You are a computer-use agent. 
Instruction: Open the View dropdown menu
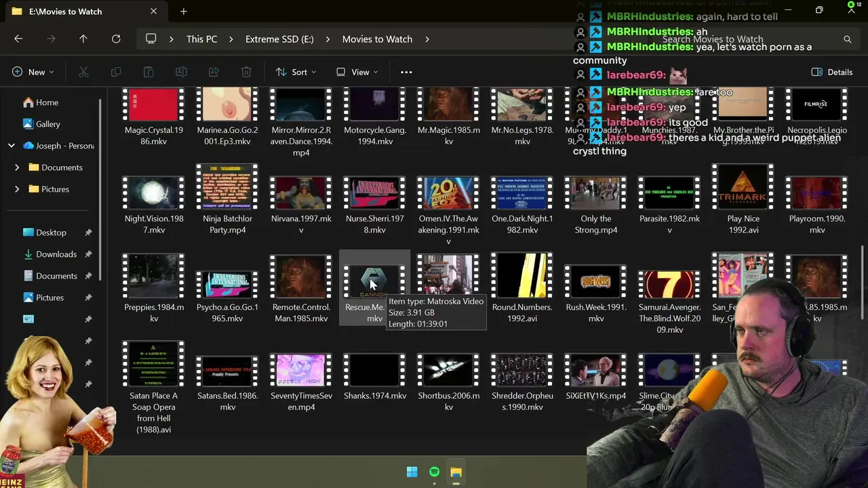pos(357,72)
